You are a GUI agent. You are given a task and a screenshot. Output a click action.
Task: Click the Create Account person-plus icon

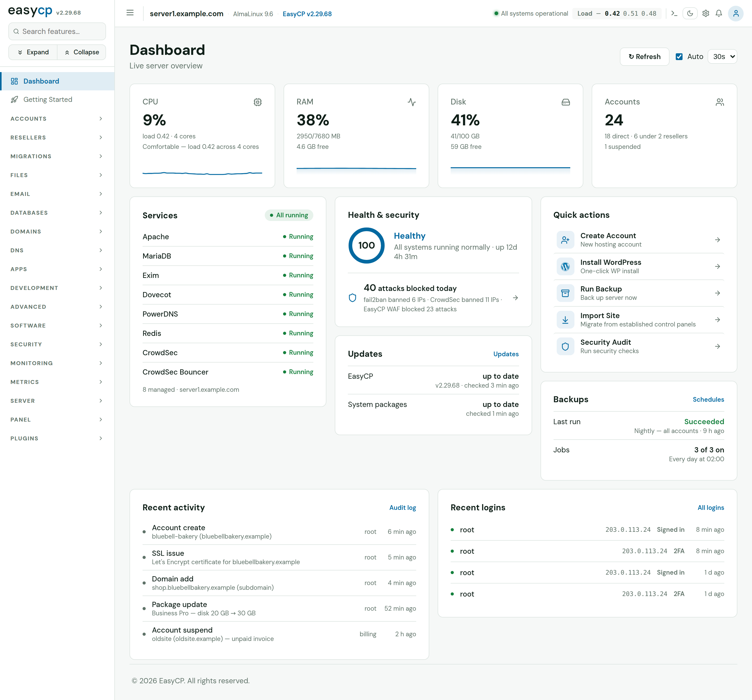(x=565, y=240)
